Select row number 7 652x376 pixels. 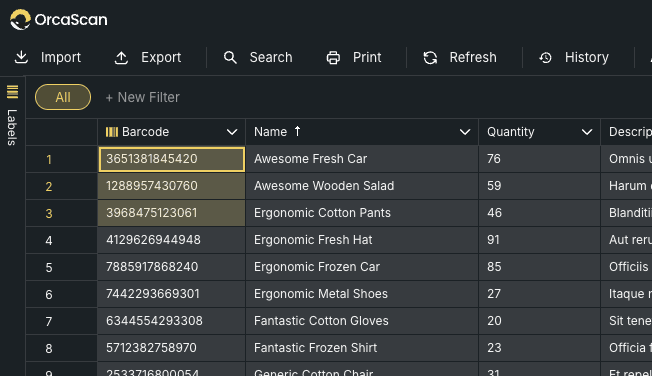click(49, 322)
